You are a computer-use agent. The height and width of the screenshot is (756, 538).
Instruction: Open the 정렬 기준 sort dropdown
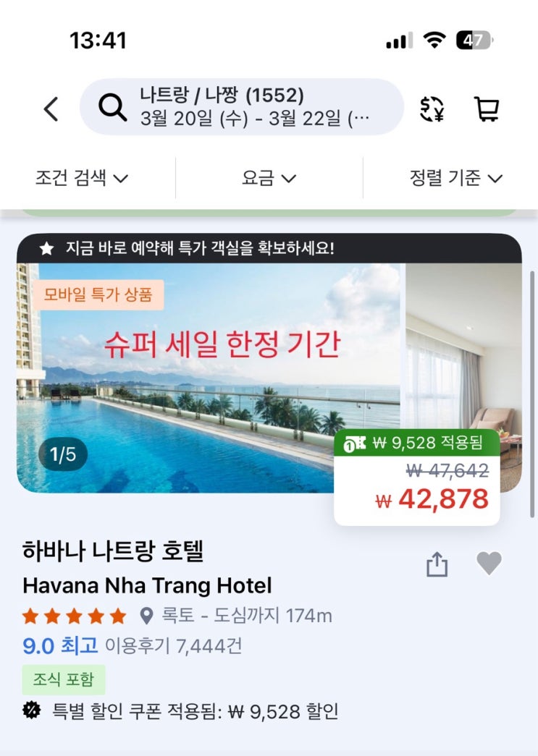click(x=456, y=178)
